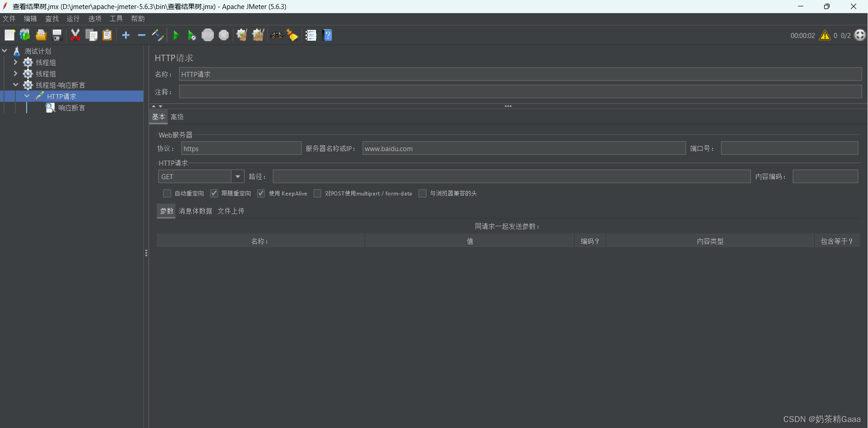Click the Cut scissors icon
The height and width of the screenshot is (428, 868).
75,35
